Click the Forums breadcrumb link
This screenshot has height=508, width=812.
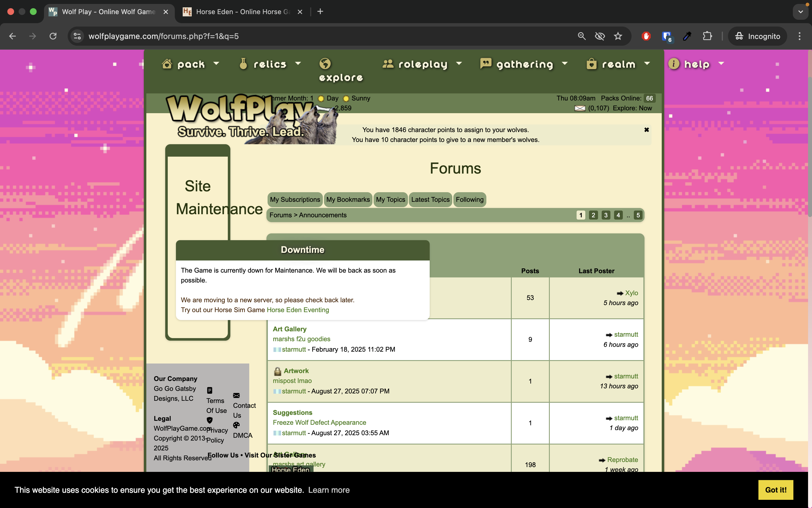point(281,215)
